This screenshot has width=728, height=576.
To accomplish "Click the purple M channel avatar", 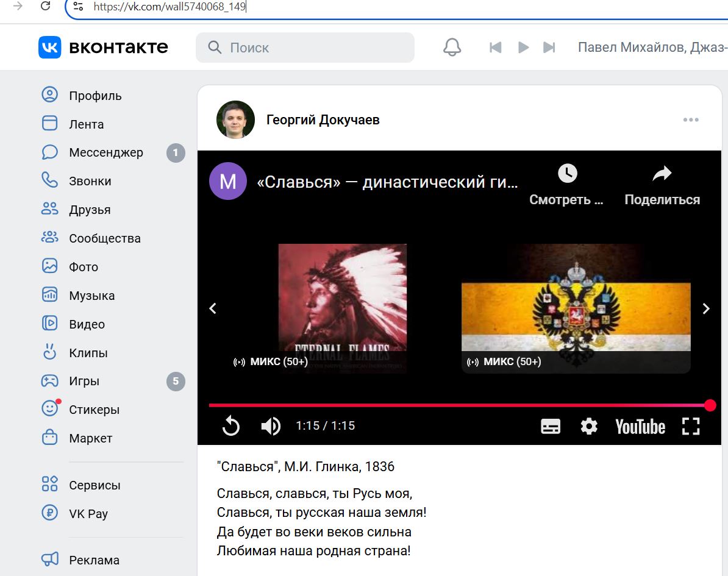I will (x=228, y=181).
